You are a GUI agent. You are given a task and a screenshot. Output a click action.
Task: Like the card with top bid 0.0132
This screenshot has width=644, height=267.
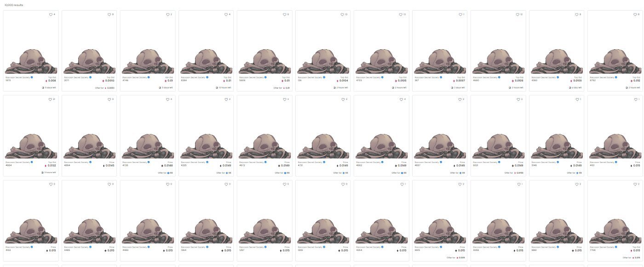(51, 99)
